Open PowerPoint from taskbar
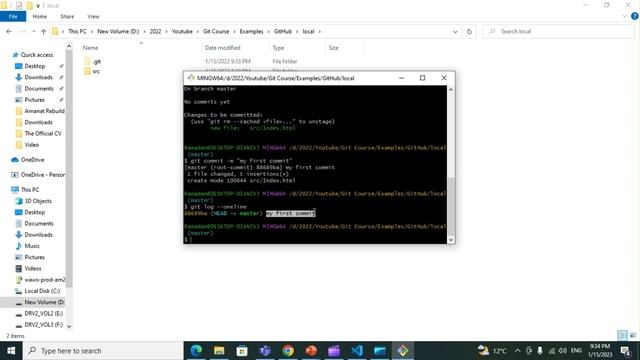 (311, 351)
